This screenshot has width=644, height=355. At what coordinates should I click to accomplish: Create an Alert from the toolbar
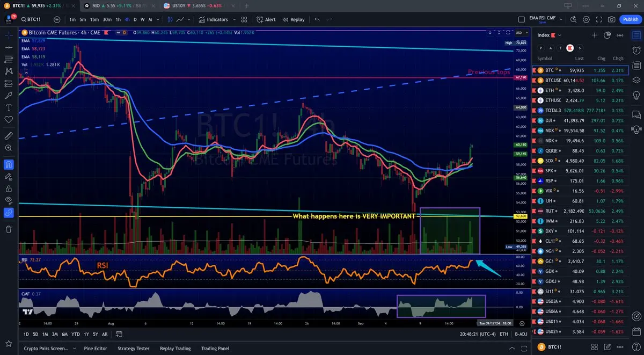(266, 19)
